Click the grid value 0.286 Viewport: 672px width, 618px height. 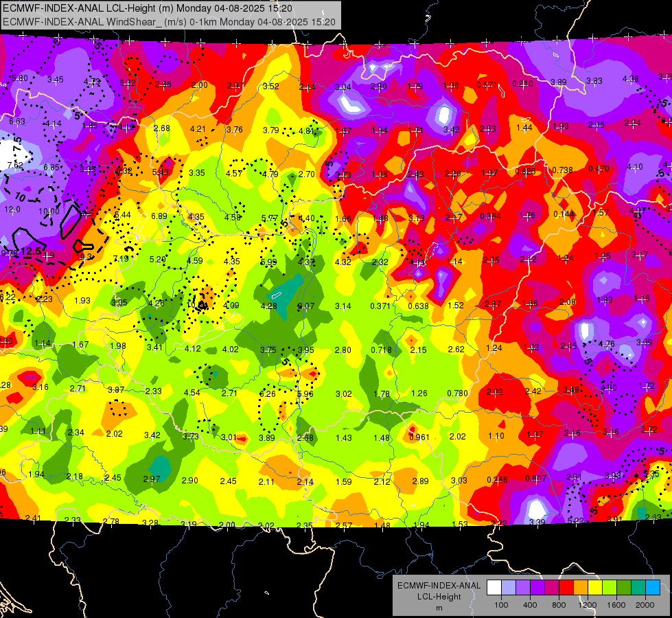pos(497,479)
